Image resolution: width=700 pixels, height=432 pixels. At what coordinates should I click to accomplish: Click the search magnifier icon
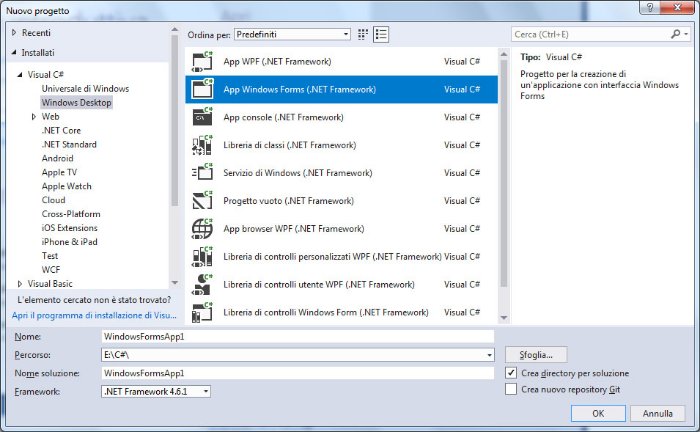coord(675,34)
